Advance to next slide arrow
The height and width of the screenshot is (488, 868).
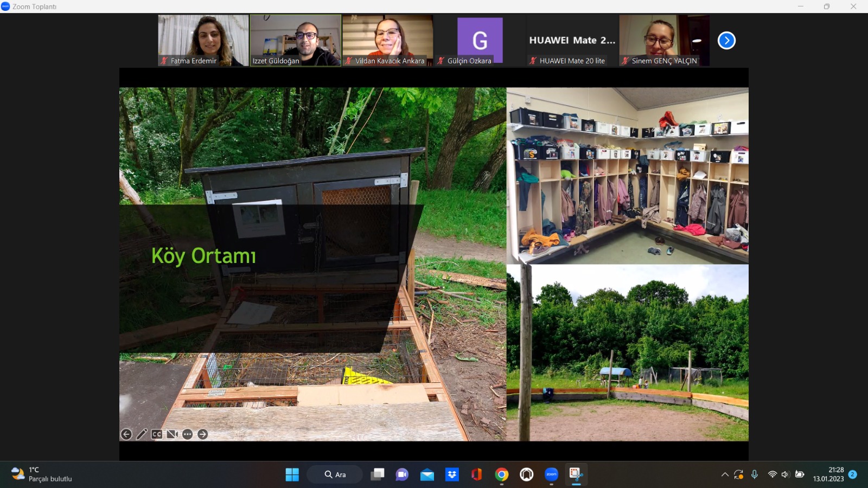(x=202, y=434)
